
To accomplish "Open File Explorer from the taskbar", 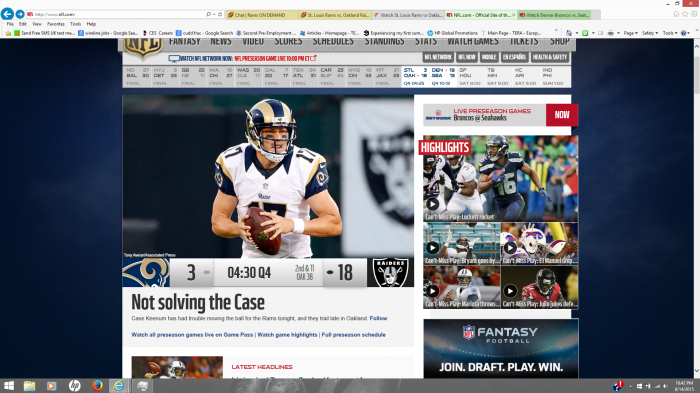I will [x=29, y=386].
